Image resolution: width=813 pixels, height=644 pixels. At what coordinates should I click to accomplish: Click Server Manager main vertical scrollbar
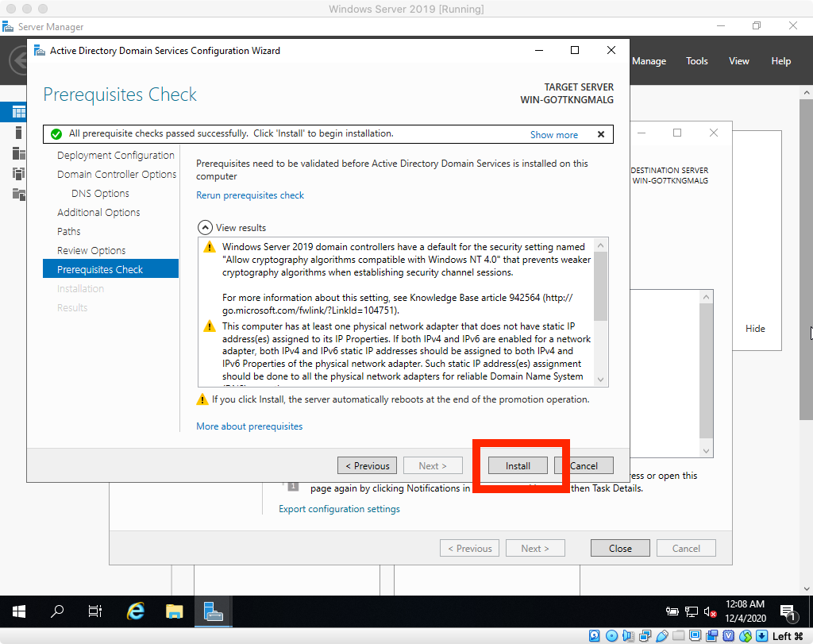(807, 259)
